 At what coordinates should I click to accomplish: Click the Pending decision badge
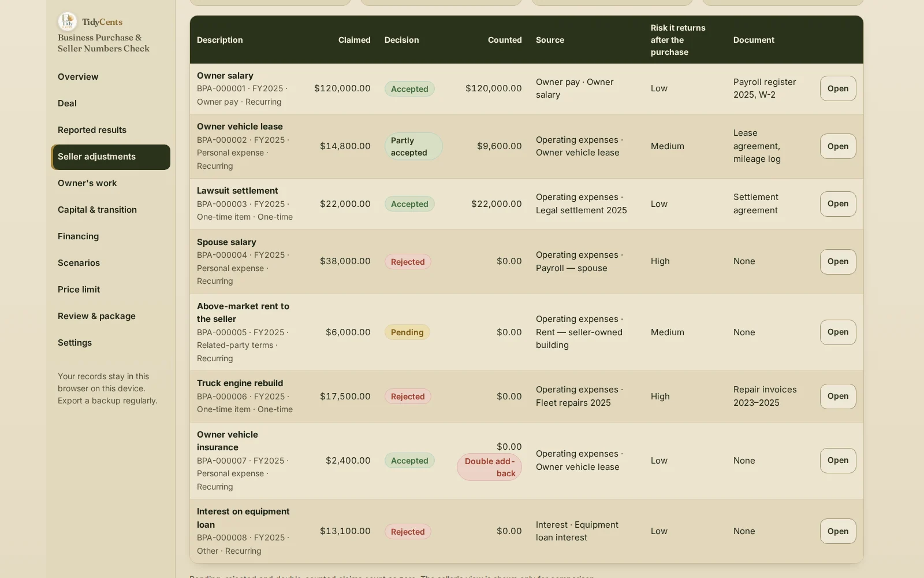[407, 332]
